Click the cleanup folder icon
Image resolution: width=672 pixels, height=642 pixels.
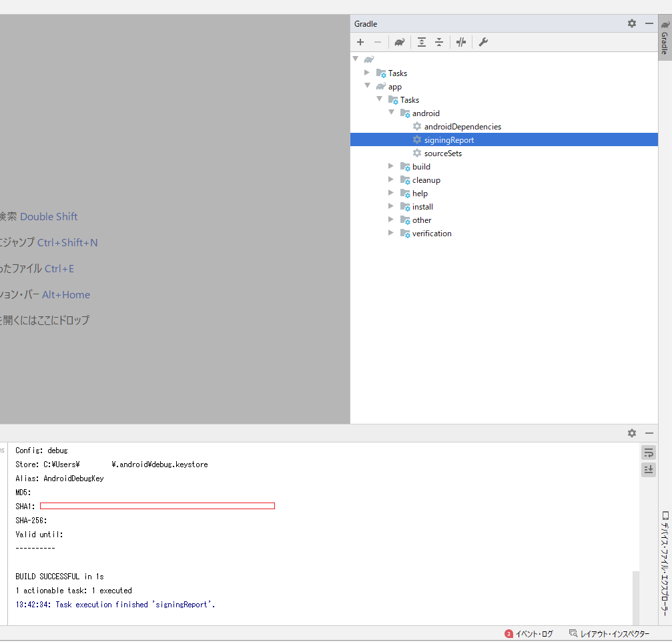tap(405, 180)
